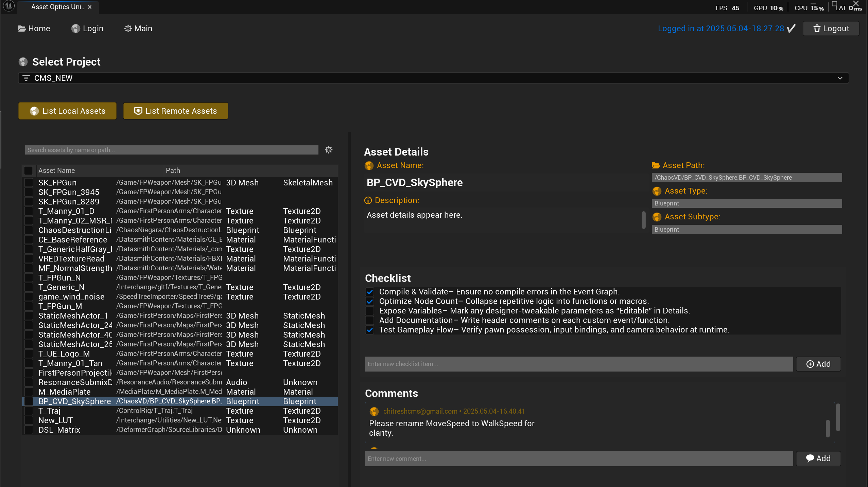This screenshot has height=487, width=868.
Task: Focus the new comment input field
Action: [x=579, y=458]
